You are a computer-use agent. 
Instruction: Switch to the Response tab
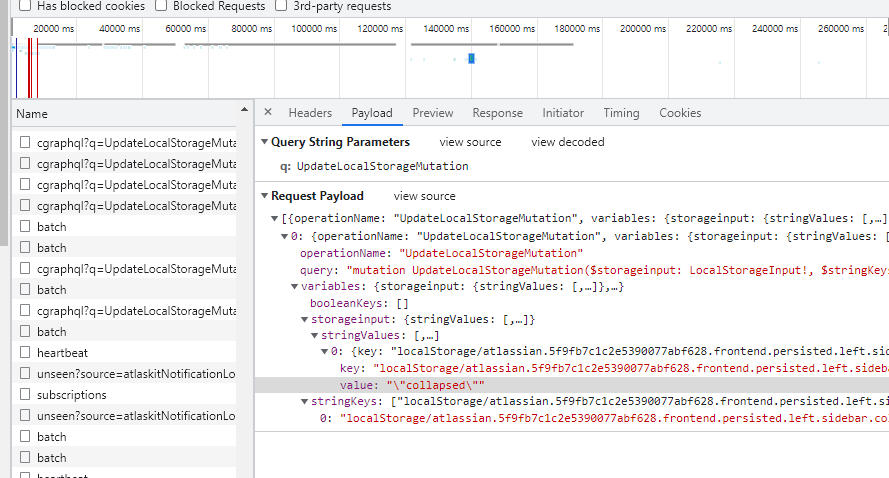[498, 113]
